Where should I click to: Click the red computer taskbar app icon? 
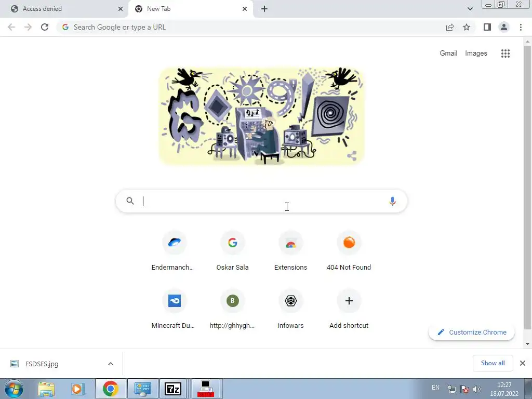pos(206,389)
